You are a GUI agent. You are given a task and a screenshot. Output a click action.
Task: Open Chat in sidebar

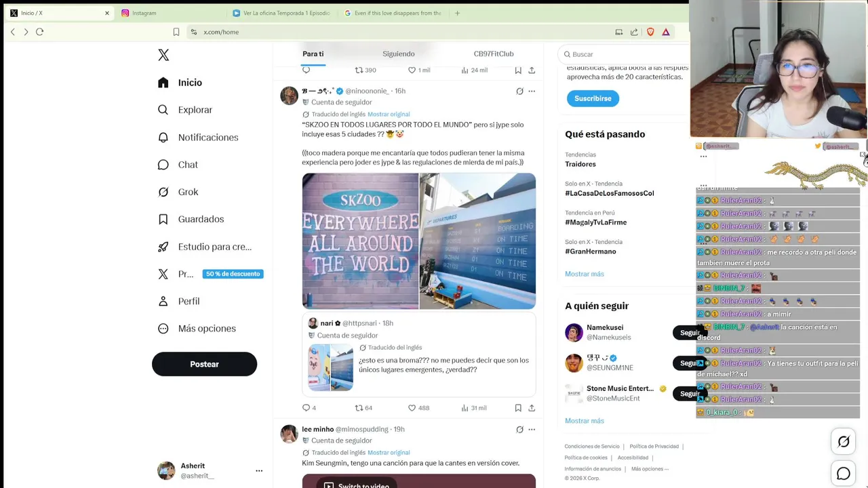click(178, 165)
